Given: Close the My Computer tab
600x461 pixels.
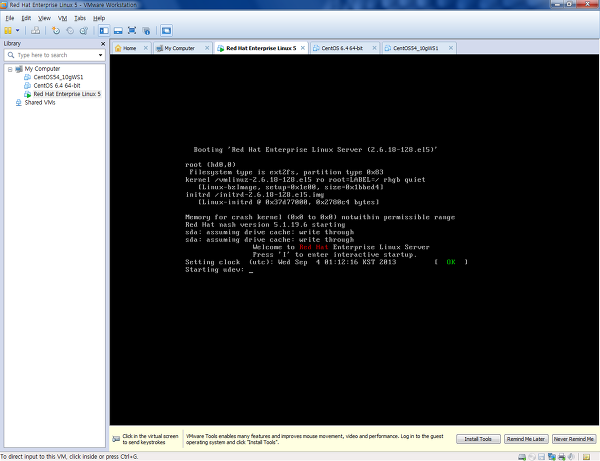Looking at the screenshot, I should tap(207, 48).
